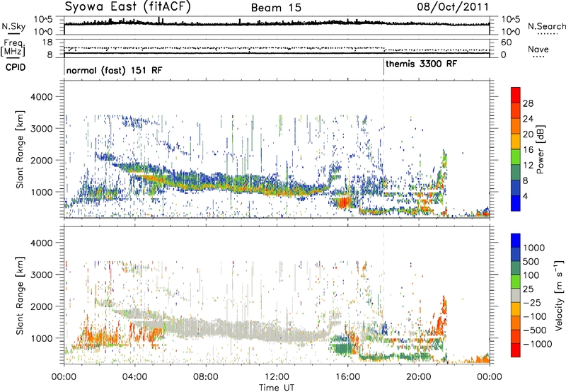
Task: Select the 'normal (fast) 151 RF' annotation
Action: pos(115,70)
